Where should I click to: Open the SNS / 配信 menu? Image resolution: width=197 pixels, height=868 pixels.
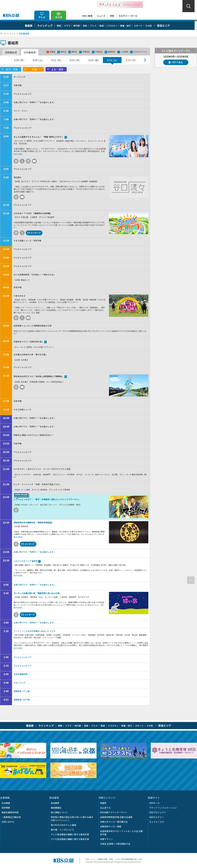[x=87, y=16]
